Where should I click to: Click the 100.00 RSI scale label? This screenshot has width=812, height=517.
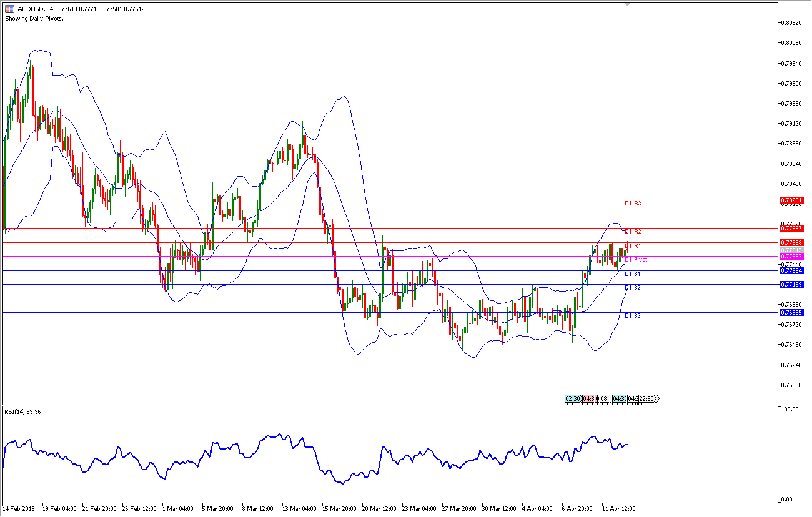point(790,410)
